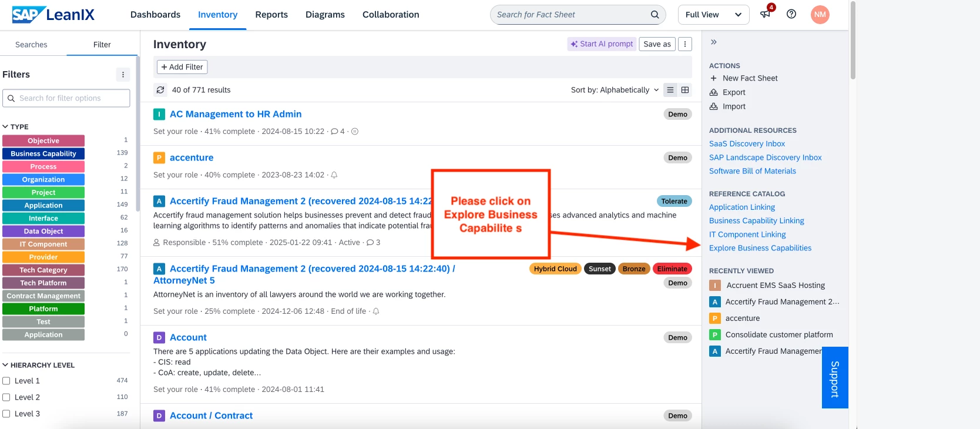Click the Add Filter button

182,67
